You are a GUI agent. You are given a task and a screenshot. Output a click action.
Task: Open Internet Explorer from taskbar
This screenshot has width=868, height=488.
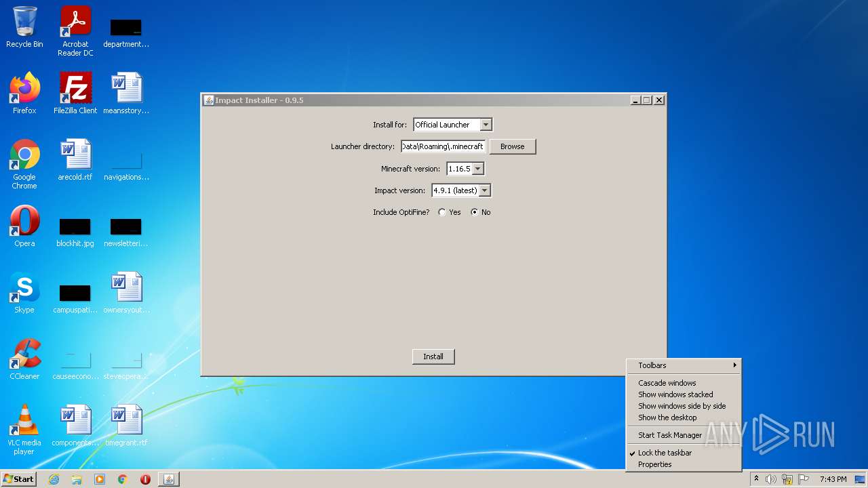click(54, 479)
